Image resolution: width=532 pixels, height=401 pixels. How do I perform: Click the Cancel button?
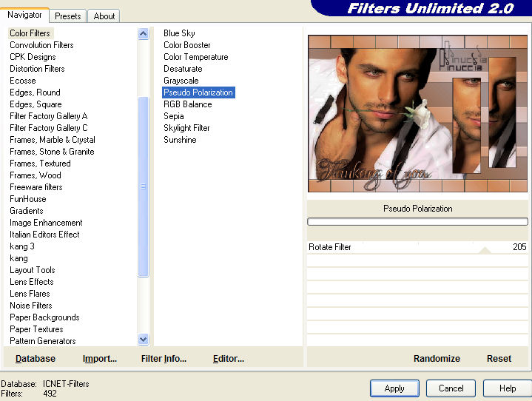pyautogui.click(x=451, y=388)
